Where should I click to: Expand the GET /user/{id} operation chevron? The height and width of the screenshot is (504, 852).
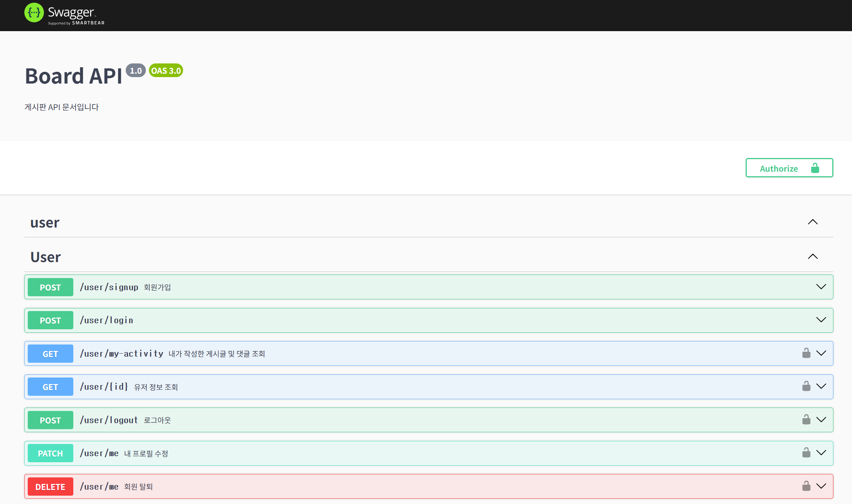coord(821,386)
